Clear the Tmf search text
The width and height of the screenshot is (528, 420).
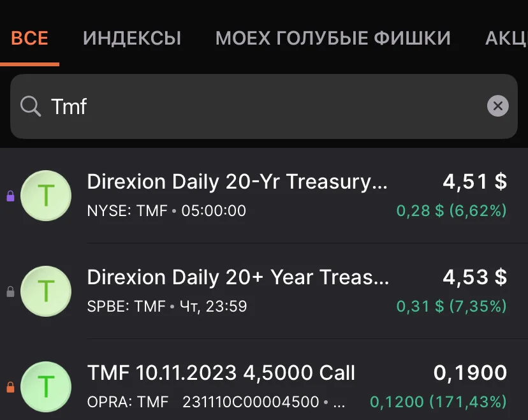pos(497,106)
